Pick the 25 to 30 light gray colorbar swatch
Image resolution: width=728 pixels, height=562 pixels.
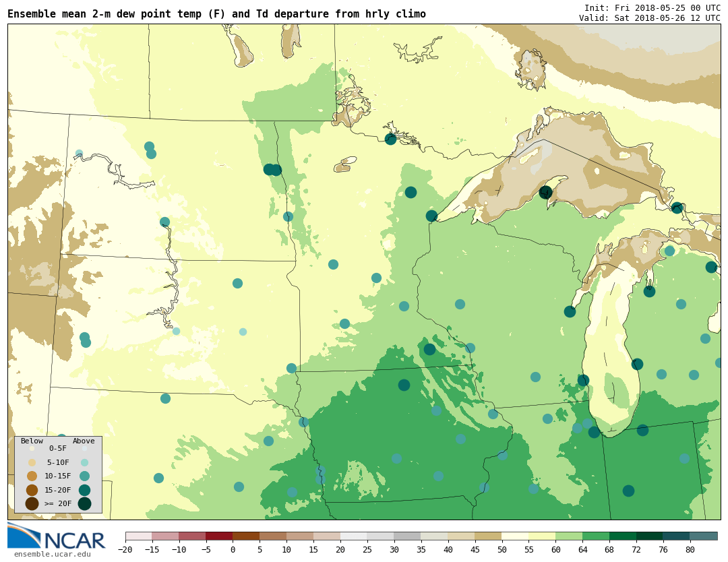click(x=381, y=536)
